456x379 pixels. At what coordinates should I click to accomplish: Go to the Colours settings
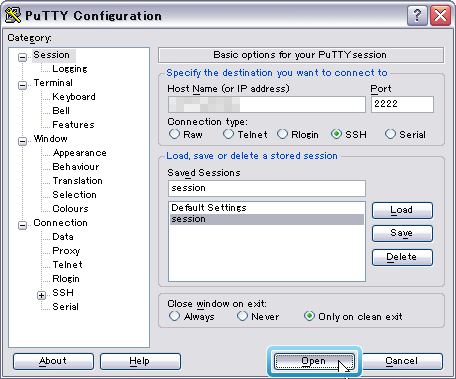click(x=70, y=209)
